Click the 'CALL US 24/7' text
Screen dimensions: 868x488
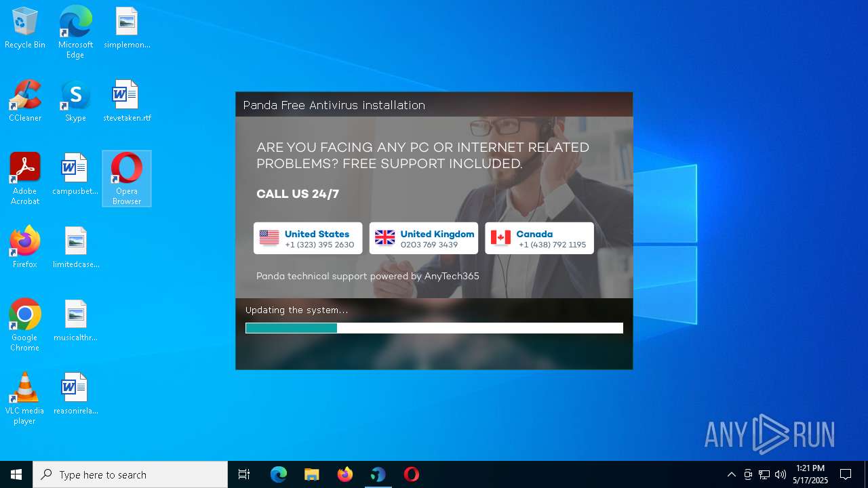(298, 195)
